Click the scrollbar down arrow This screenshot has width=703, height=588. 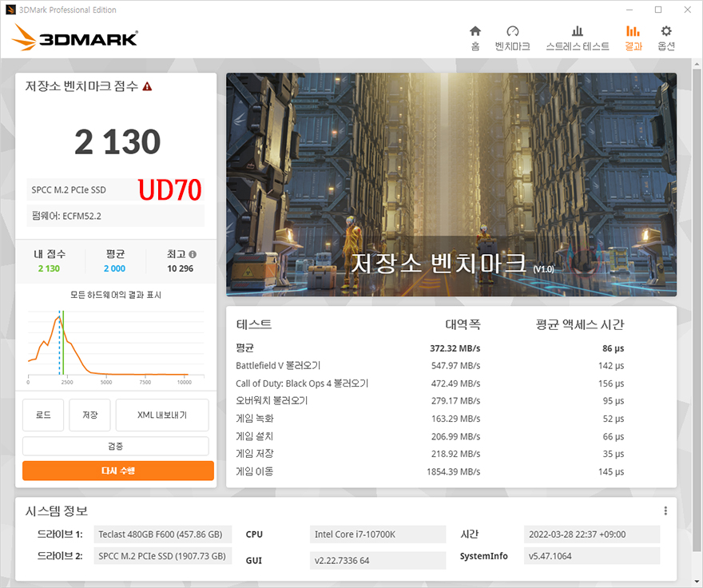697,582
